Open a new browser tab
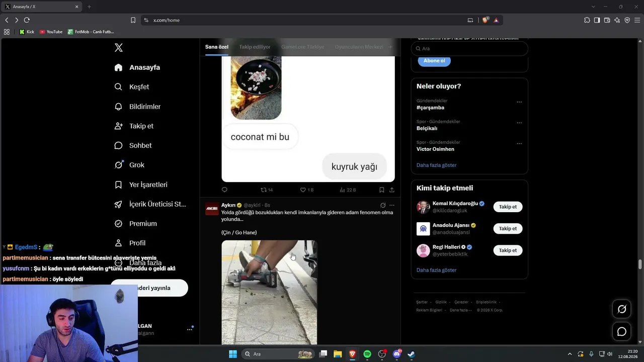 [x=89, y=7]
